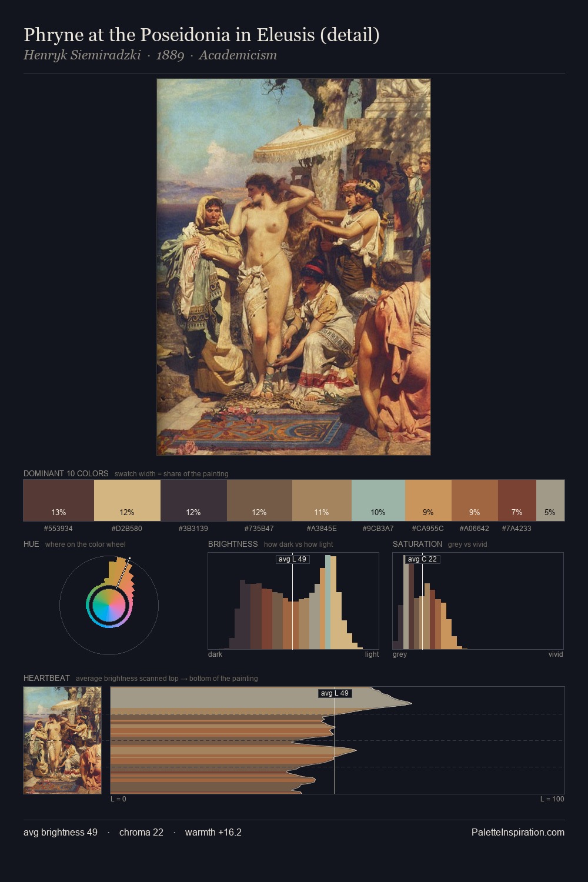
Task: Click 'chroma 22' in footer
Action: coord(141,832)
